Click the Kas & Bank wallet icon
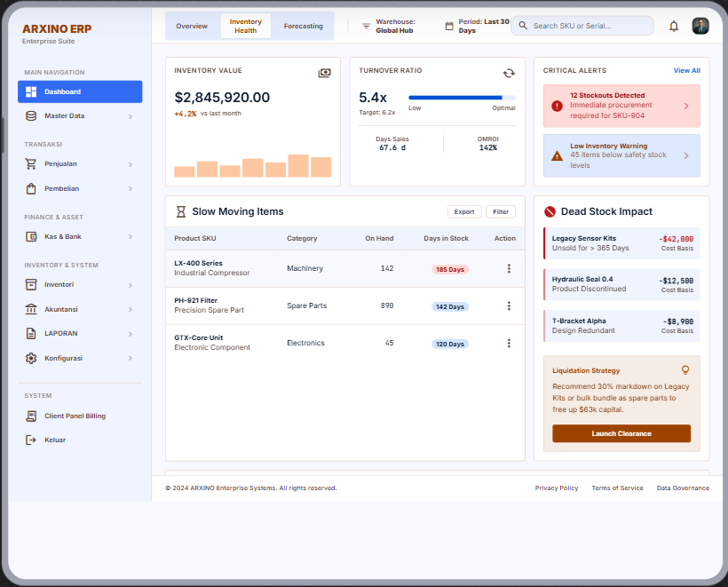728x587 pixels. (x=31, y=237)
